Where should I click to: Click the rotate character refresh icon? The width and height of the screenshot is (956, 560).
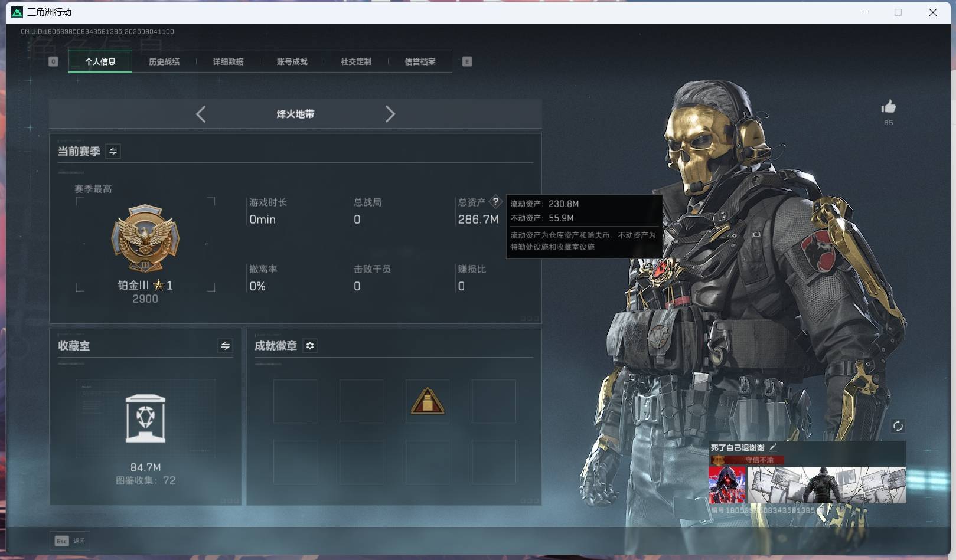898,426
